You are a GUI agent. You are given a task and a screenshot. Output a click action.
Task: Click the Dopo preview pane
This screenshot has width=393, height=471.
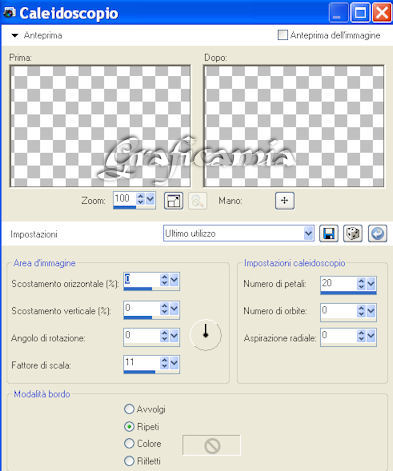click(x=294, y=126)
